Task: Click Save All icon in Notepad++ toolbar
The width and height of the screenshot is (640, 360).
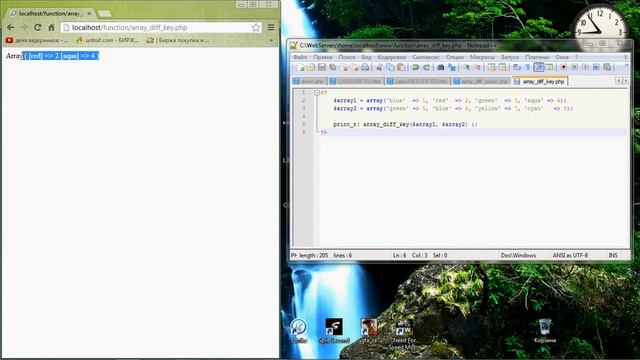Action: pos(333,67)
